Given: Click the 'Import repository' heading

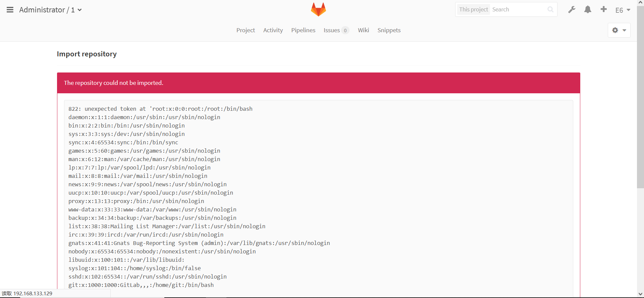Looking at the screenshot, I should click(87, 54).
